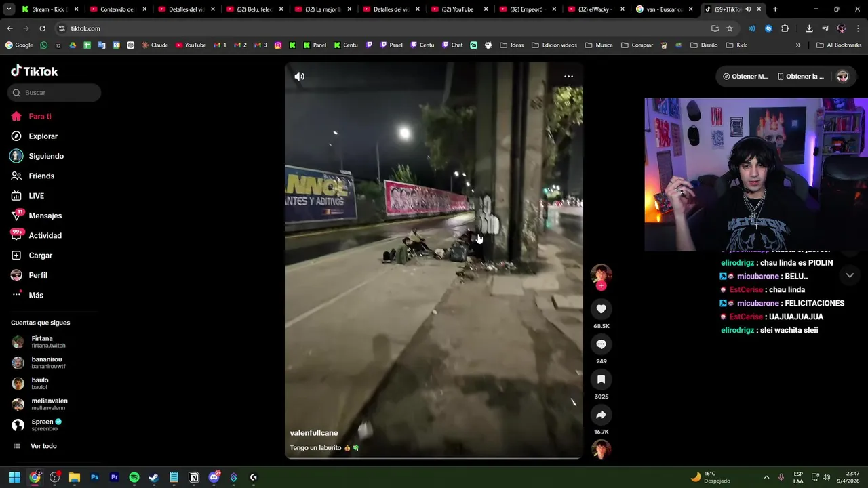Open the sound disc thumbnail below share
Viewport: 868px width, 488px height.
[601, 449]
